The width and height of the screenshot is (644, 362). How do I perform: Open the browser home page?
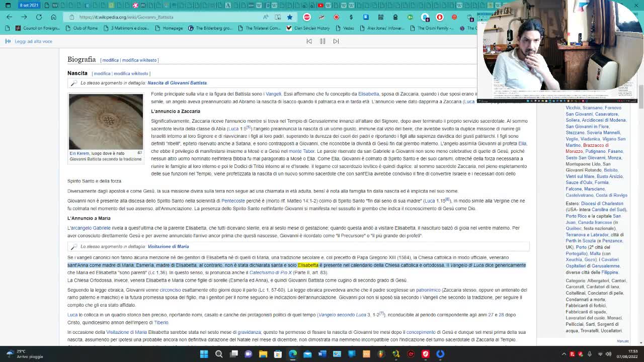coord(53,17)
